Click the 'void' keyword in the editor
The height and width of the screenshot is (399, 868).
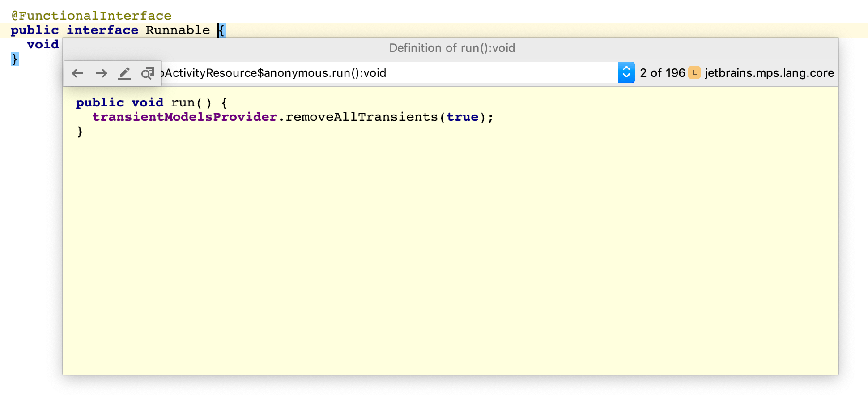click(x=43, y=44)
